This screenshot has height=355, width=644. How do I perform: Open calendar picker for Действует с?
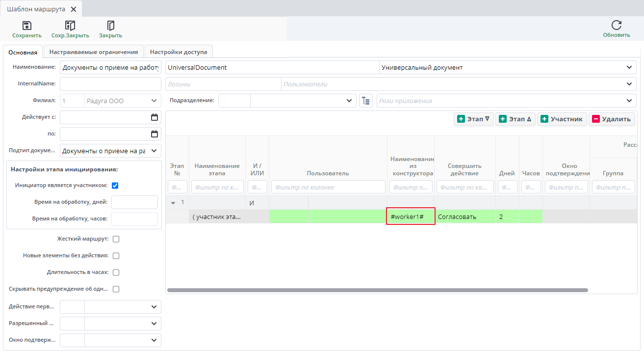(x=155, y=117)
